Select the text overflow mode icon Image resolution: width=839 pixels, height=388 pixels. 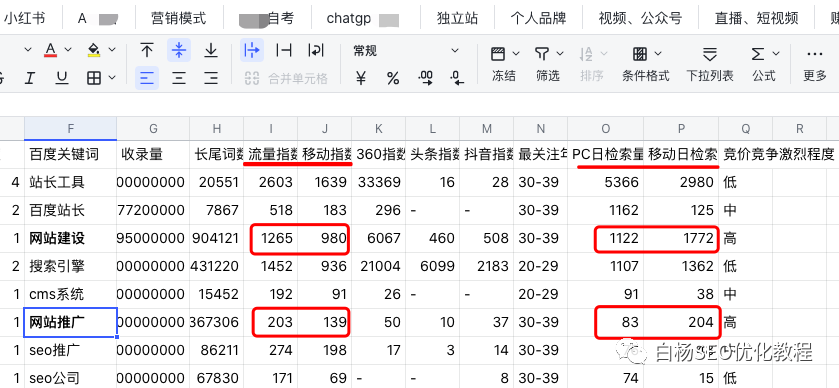251,50
